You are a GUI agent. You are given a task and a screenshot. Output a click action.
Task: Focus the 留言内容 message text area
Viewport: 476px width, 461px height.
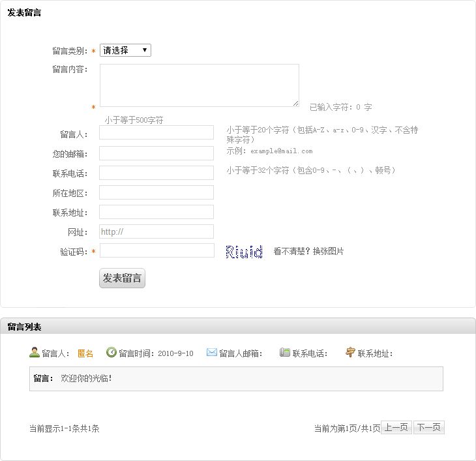click(x=199, y=85)
